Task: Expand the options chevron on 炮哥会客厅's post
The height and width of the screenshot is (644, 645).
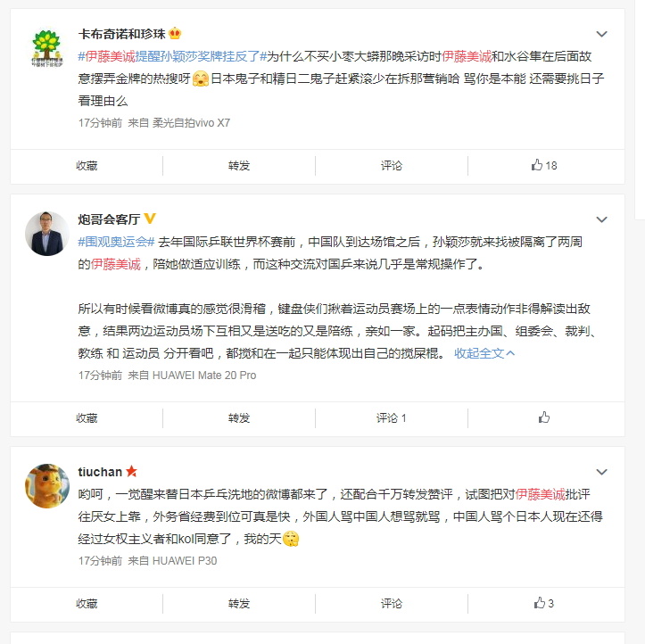Action: [601, 219]
